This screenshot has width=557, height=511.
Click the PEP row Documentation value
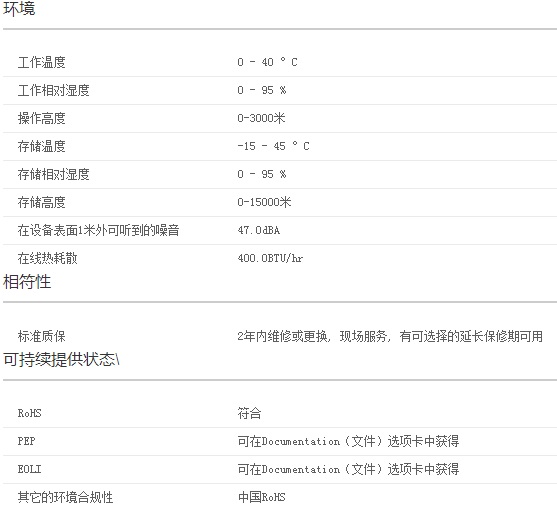pyautogui.click(x=348, y=441)
